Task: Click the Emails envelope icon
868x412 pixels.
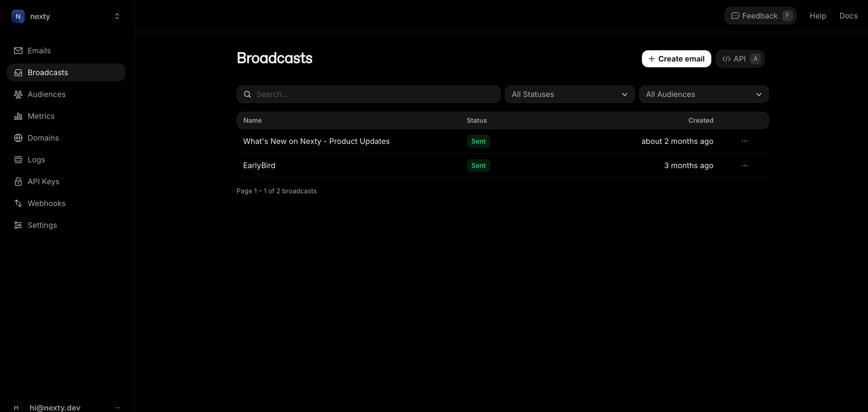Action: pyautogui.click(x=18, y=51)
